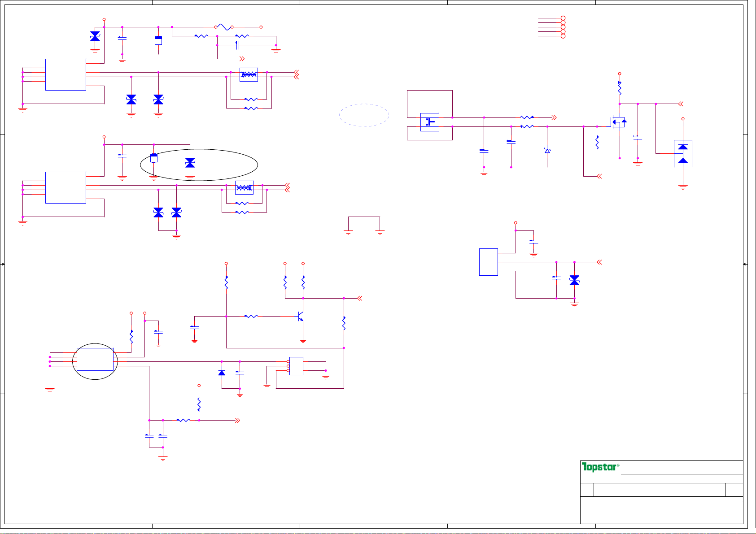Select the fuse symbol on the top power rail
The image size is (756, 534).
tap(224, 27)
